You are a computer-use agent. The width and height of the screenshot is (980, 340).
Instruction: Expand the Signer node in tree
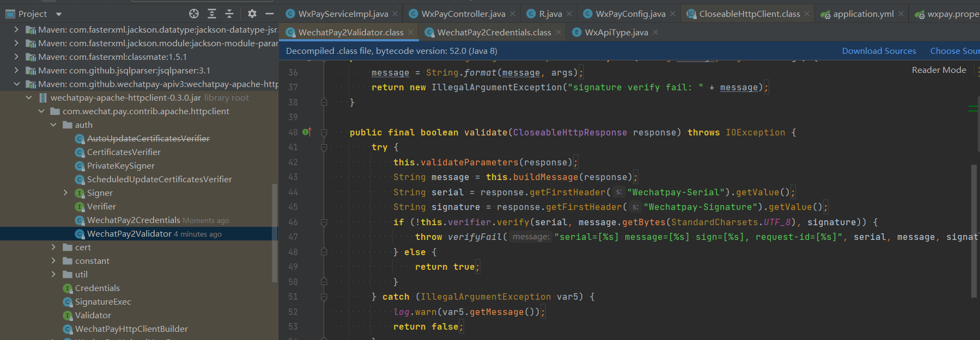[x=65, y=193]
